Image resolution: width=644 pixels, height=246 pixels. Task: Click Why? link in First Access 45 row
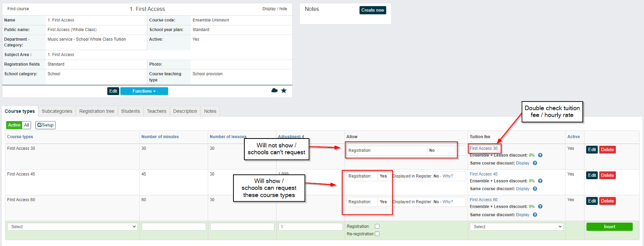pyautogui.click(x=448, y=176)
